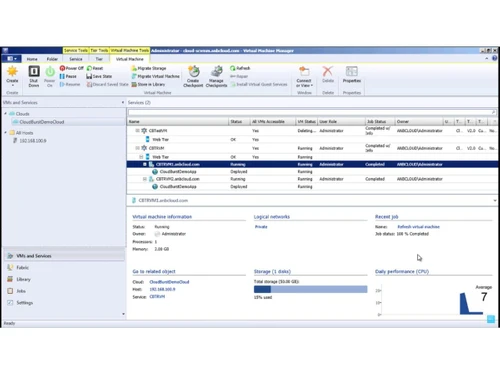
Task: Click the Shut Down button icon
Action: pos(34,71)
